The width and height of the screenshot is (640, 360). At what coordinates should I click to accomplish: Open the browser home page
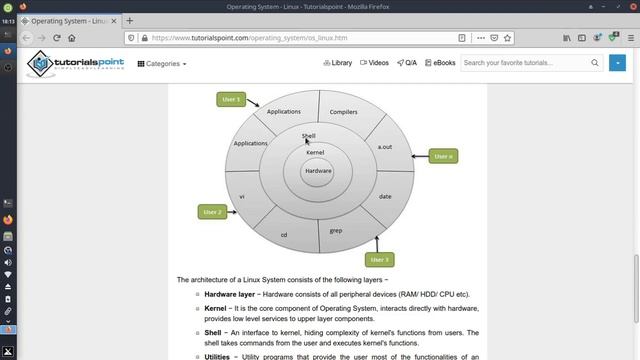pyautogui.click(x=72, y=38)
